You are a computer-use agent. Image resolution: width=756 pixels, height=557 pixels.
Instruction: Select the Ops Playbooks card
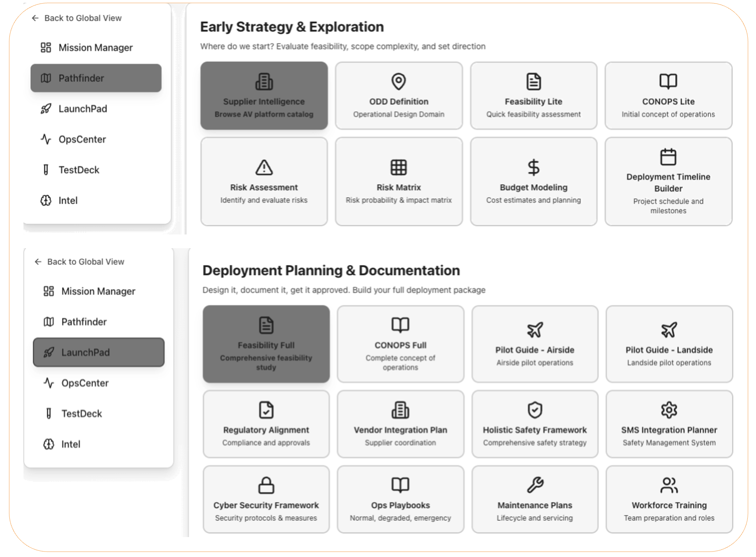pyautogui.click(x=400, y=499)
